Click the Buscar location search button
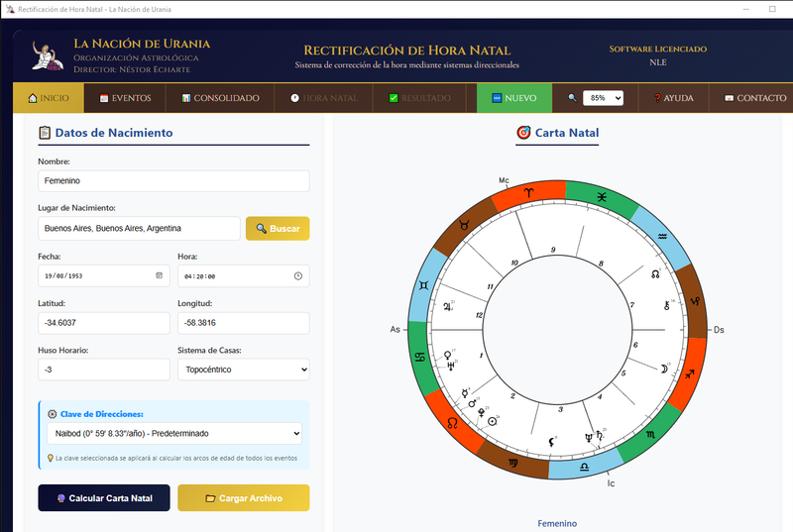The height and width of the screenshot is (532, 793). pos(278,229)
